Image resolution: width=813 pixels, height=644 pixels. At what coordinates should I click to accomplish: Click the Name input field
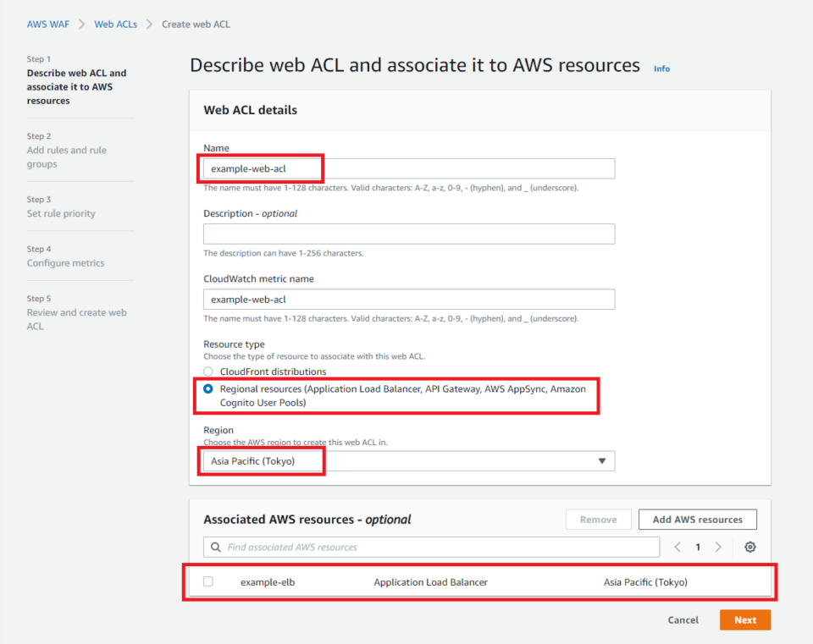point(406,168)
